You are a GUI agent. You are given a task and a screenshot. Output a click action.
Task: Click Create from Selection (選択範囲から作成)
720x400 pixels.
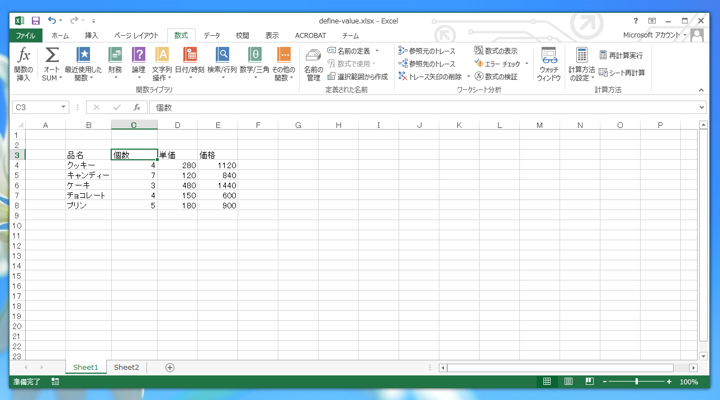[x=358, y=77]
